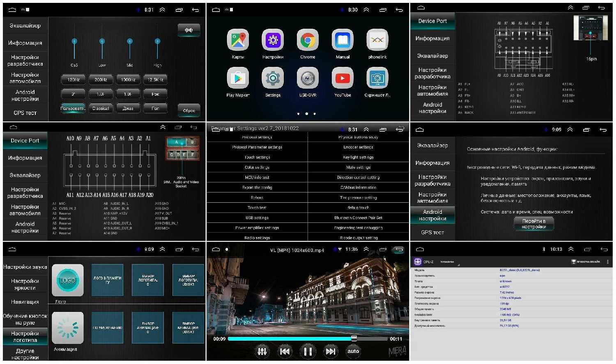The width and height of the screenshot is (616, 364).
Task: Open the Chrome browser app
Action: [x=307, y=41]
